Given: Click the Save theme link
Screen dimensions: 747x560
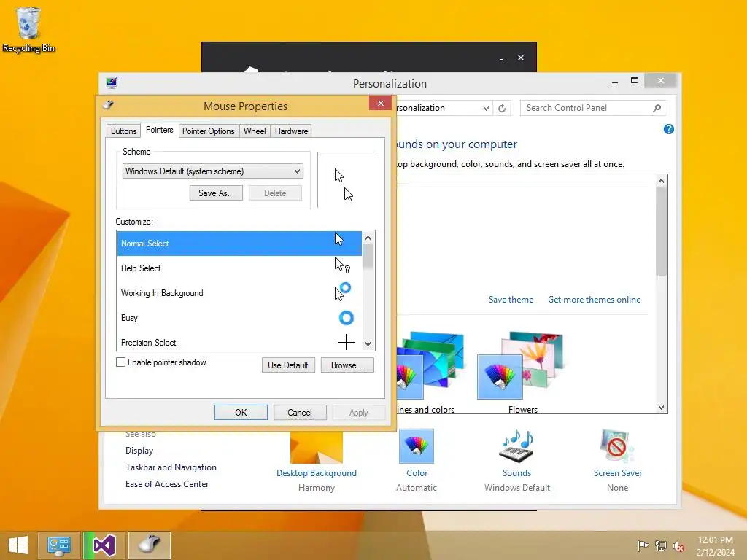Looking at the screenshot, I should coord(511,300).
